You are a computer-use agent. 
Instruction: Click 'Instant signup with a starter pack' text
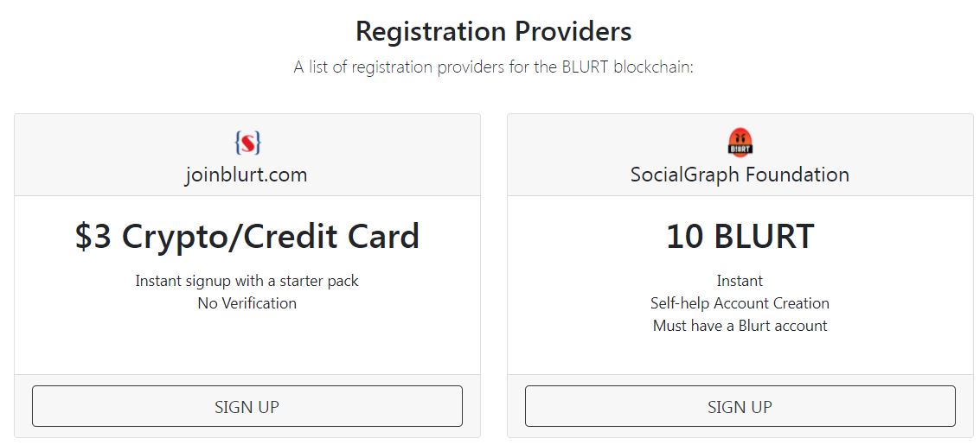pos(247,281)
